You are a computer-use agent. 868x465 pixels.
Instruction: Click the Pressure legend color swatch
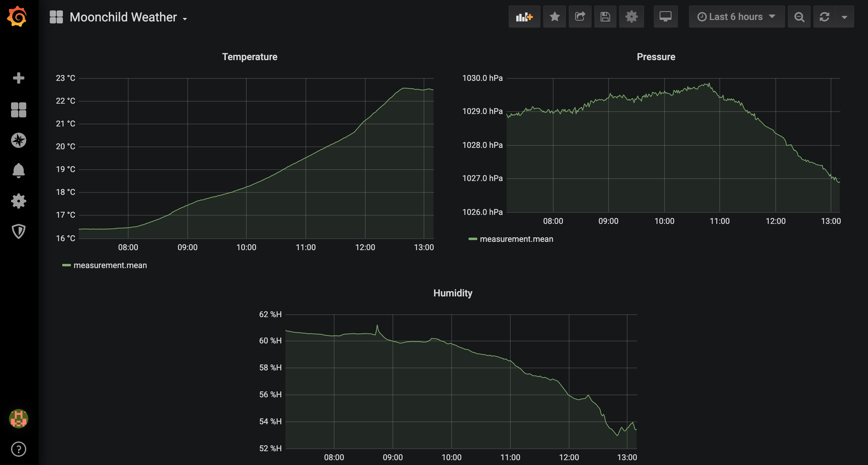coord(472,239)
